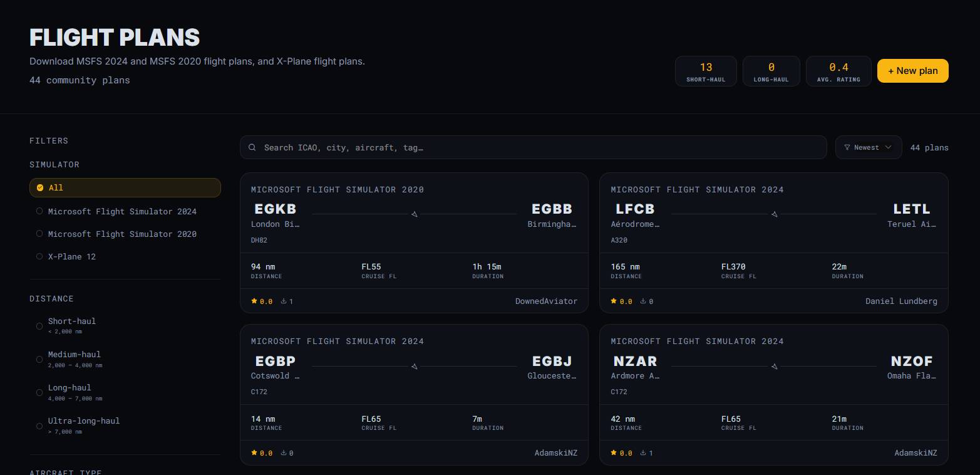This screenshot has width=980, height=475.
Task: Click the EGBB arrival airport code
Action: (552, 209)
